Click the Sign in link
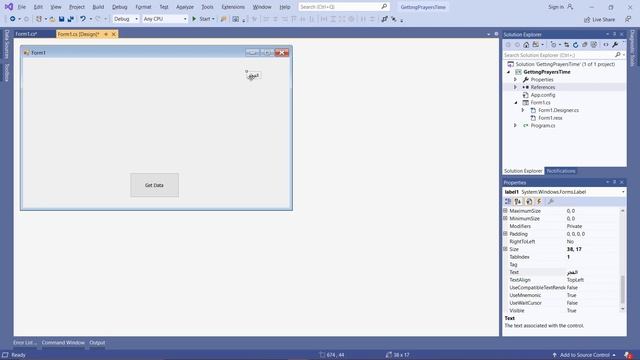The height and width of the screenshot is (360, 640). point(556,7)
